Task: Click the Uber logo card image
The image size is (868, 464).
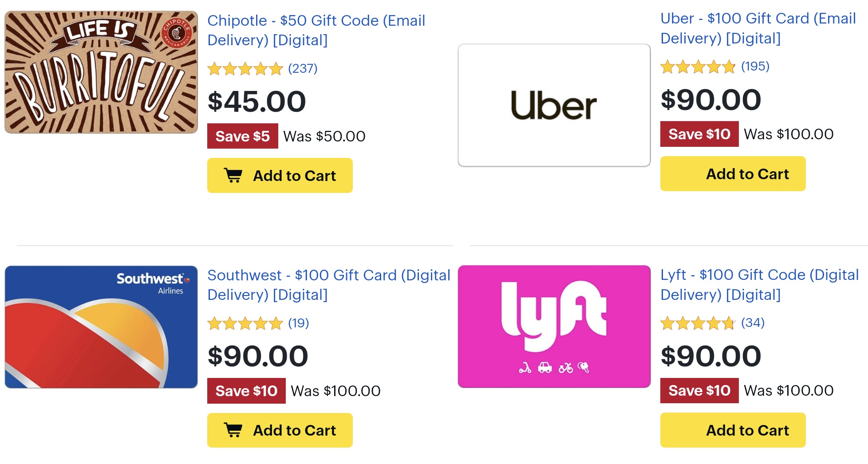Action: point(554,105)
